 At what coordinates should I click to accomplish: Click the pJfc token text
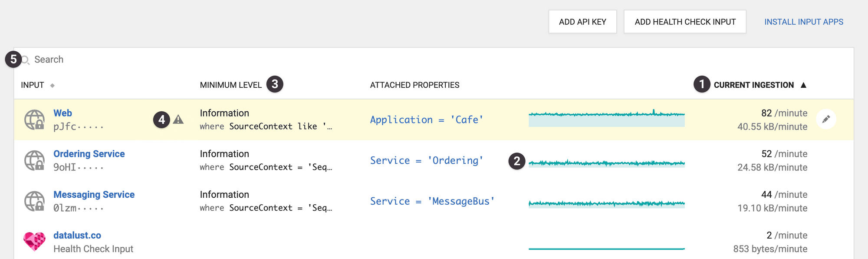click(78, 127)
